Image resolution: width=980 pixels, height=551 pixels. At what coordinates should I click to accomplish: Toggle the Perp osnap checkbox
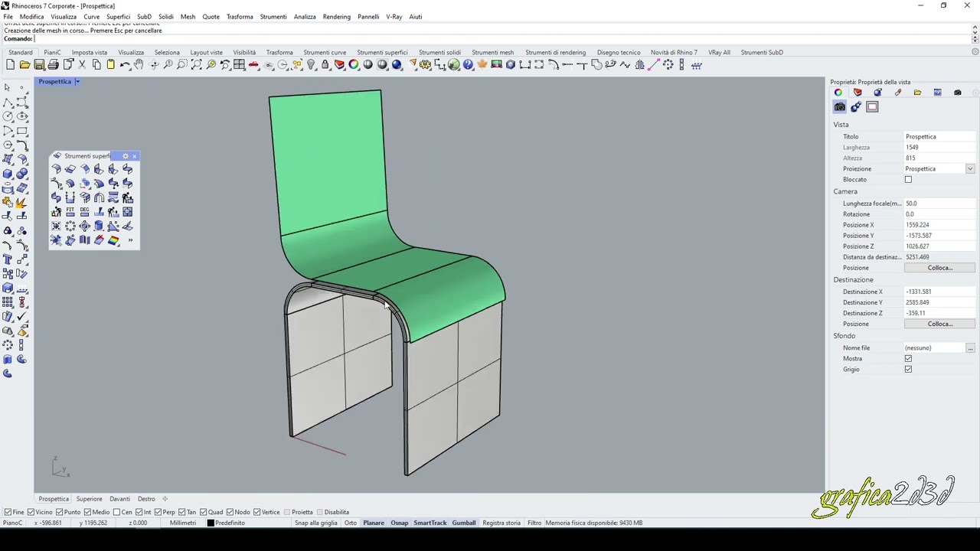point(158,512)
